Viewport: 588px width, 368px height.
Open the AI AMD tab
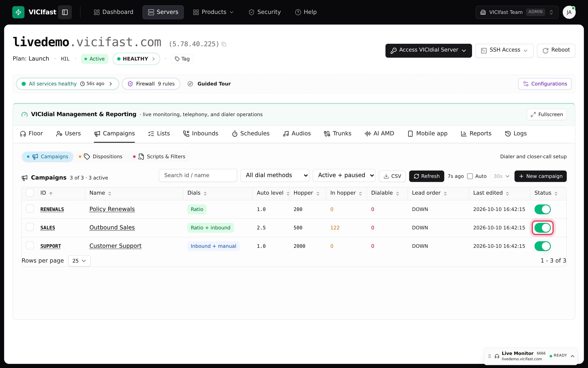[x=379, y=133]
